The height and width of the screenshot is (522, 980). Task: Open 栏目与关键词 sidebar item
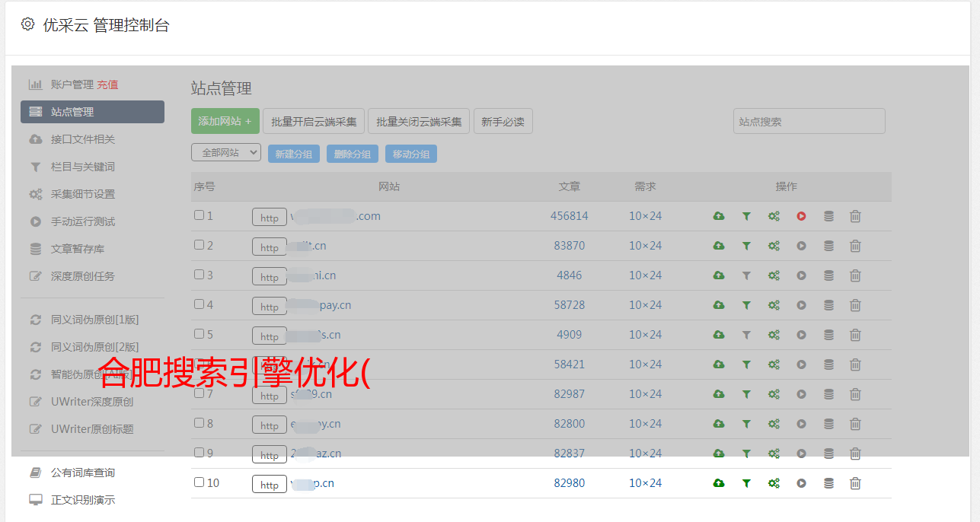(83, 167)
